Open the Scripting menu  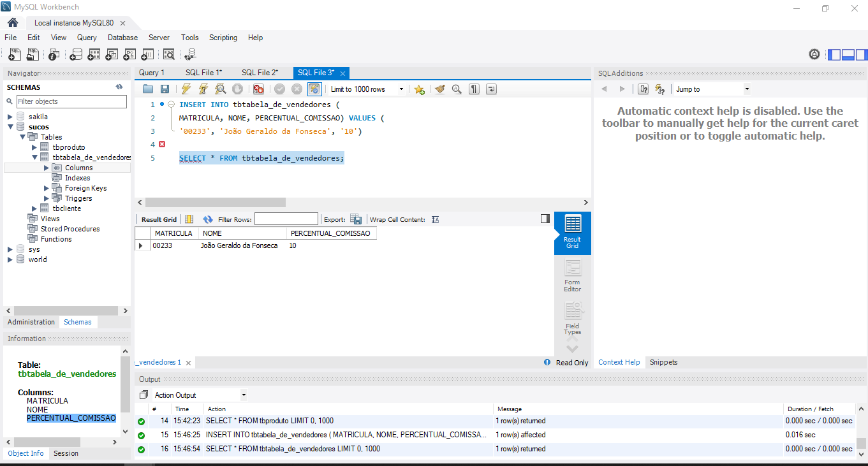pyautogui.click(x=223, y=38)
